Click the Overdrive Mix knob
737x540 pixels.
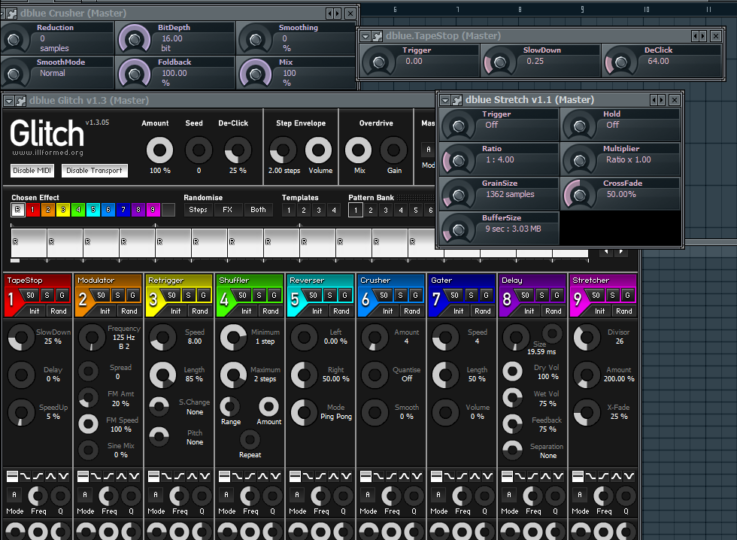pos(356,151)
